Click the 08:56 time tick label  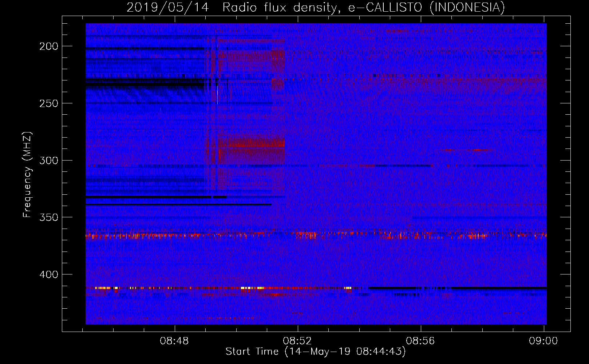(420, 341)
